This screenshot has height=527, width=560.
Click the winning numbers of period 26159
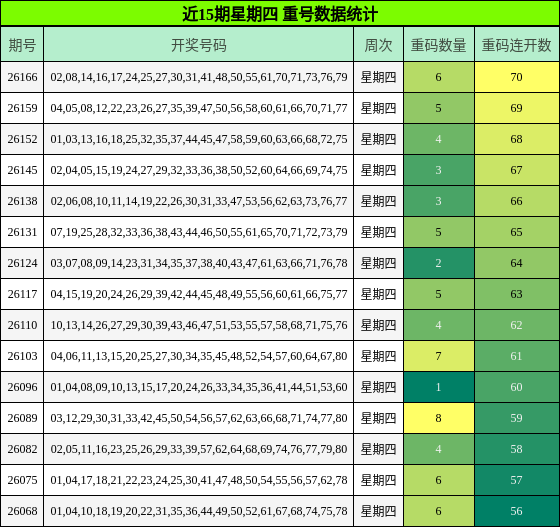(199, 108)
